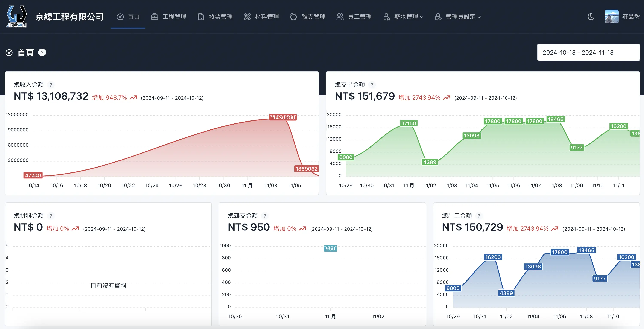Select the 首頁 compass icon
This screenshot has height=329, width=644.
pos(120,17)
